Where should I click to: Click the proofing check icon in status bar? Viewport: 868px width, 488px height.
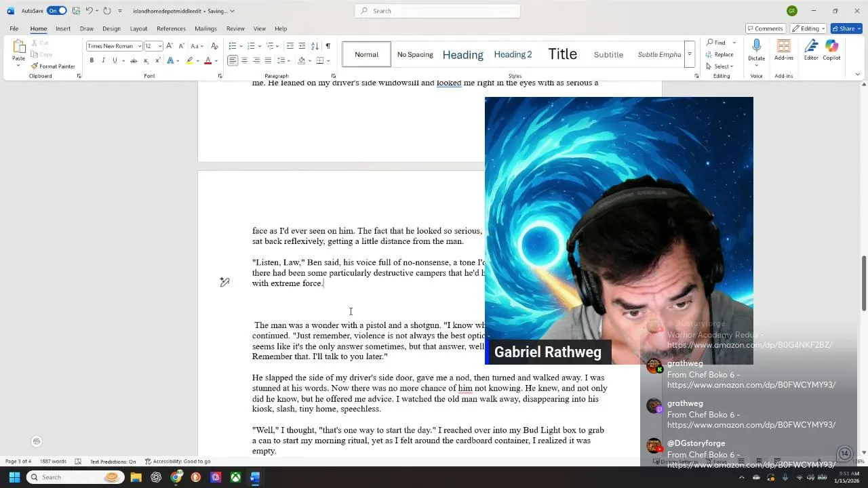point(78,462)
